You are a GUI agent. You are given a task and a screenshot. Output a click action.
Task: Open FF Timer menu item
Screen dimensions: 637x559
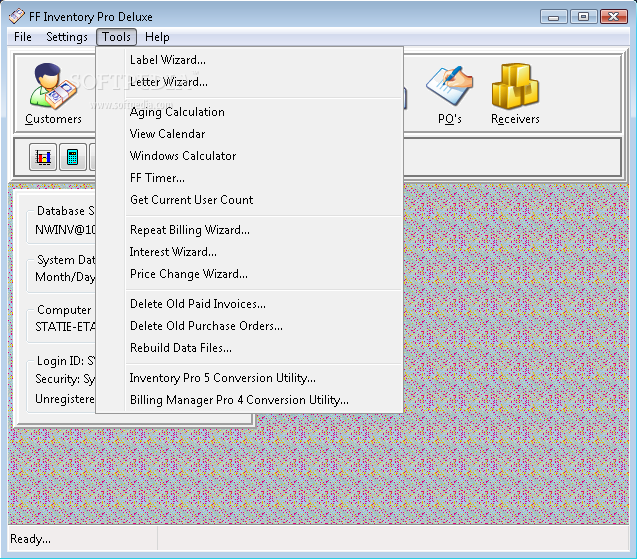click(x=249, y=178)
